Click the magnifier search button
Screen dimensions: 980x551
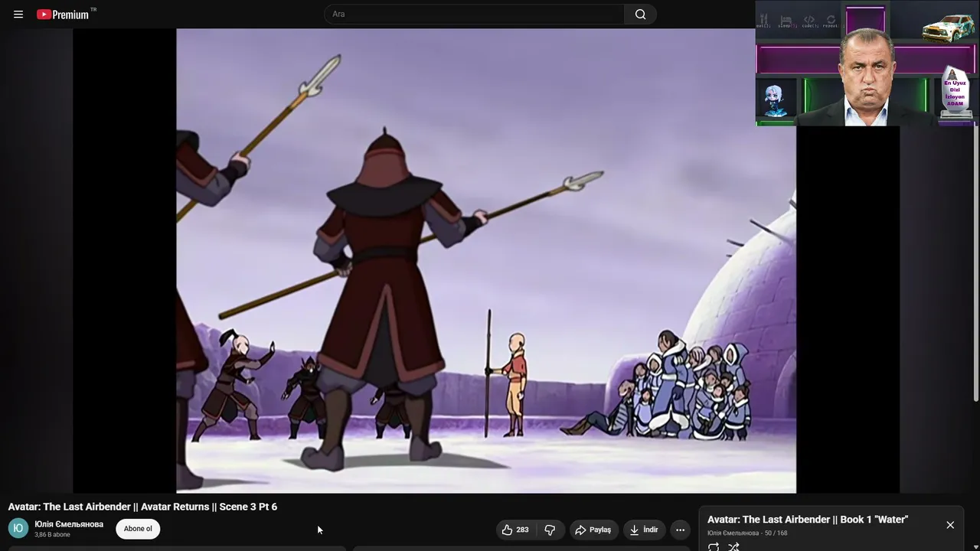pos(640,15)
